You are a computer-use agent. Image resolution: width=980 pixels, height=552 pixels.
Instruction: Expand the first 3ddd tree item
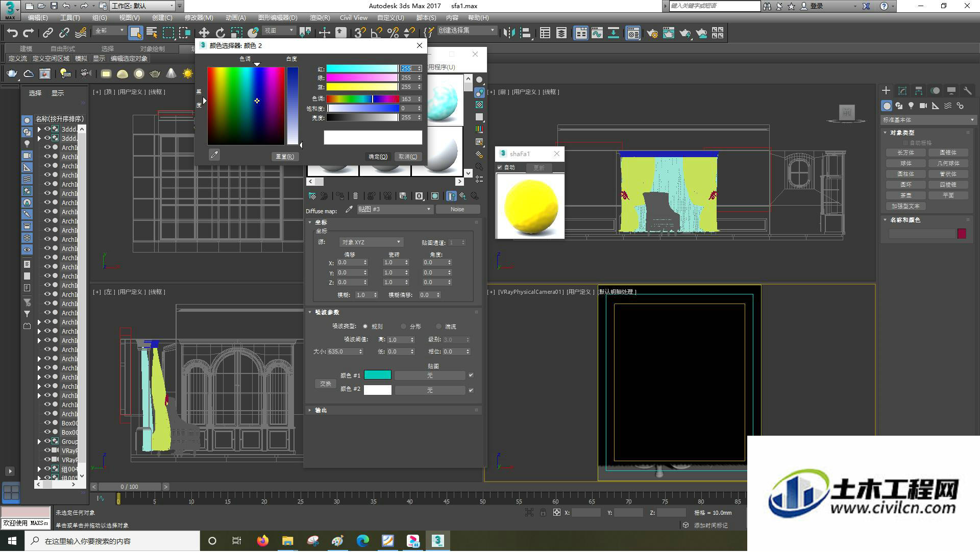[x=39, y=129]
